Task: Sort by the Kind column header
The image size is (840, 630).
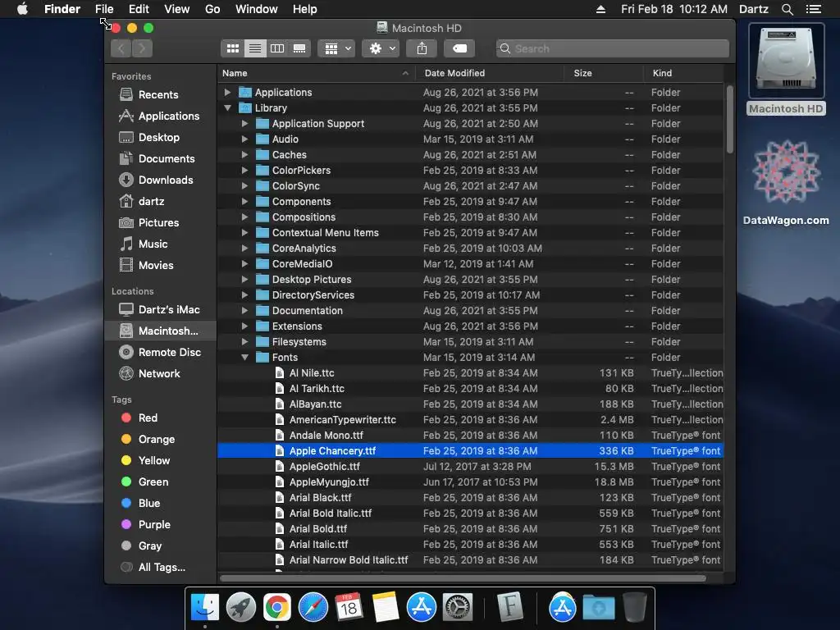Action: pyautogui.click(x=683, y=73)
